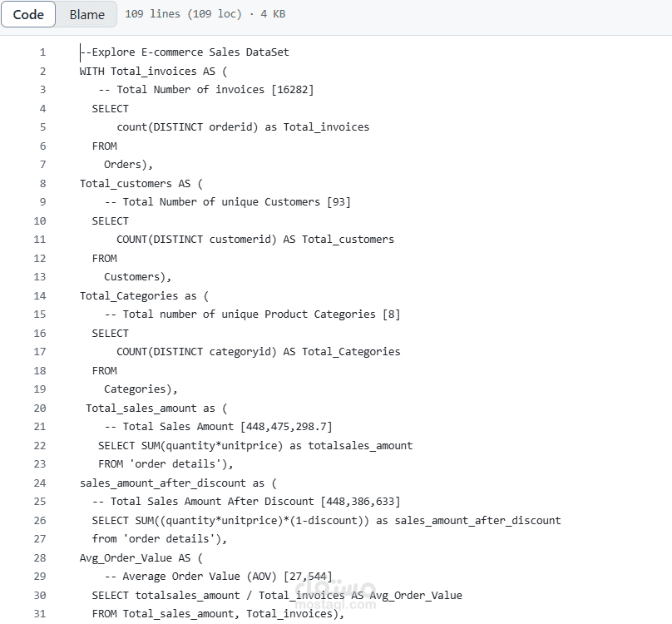Click code 'WITH Total_invoices AS ('
This screenshot has width=672, height=624.
coord(153,72)
